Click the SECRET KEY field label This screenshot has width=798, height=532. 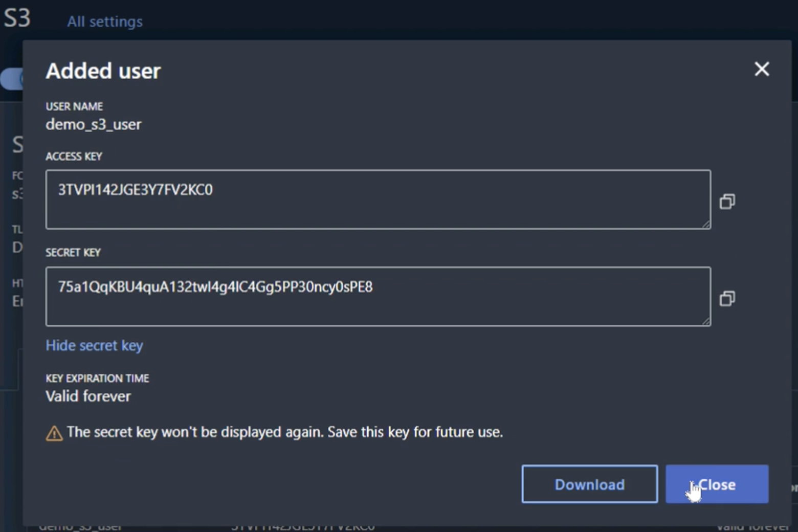point(73,253)
